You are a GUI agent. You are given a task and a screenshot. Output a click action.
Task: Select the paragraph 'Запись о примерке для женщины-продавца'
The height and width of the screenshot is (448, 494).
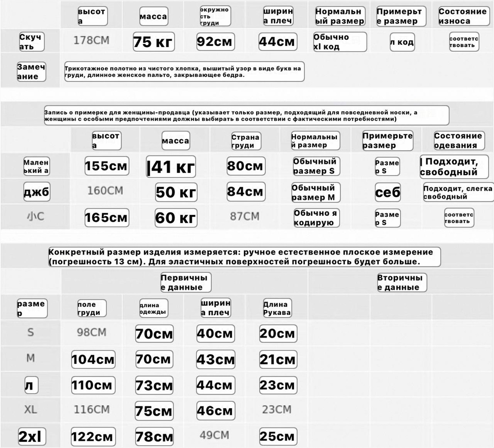[247, 115]
